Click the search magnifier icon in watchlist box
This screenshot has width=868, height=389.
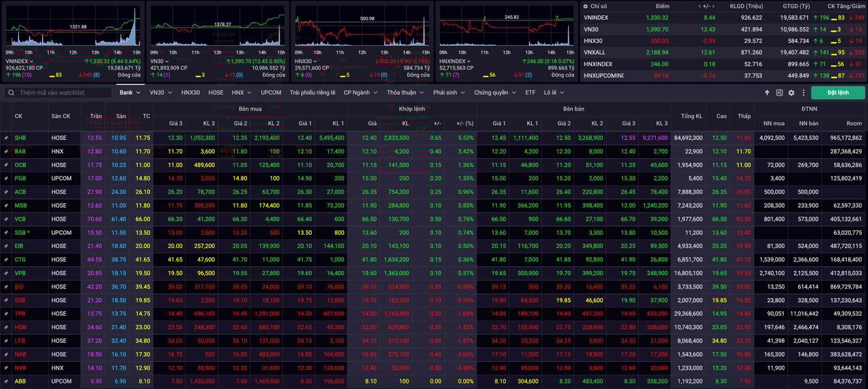[x=12, y=93]
